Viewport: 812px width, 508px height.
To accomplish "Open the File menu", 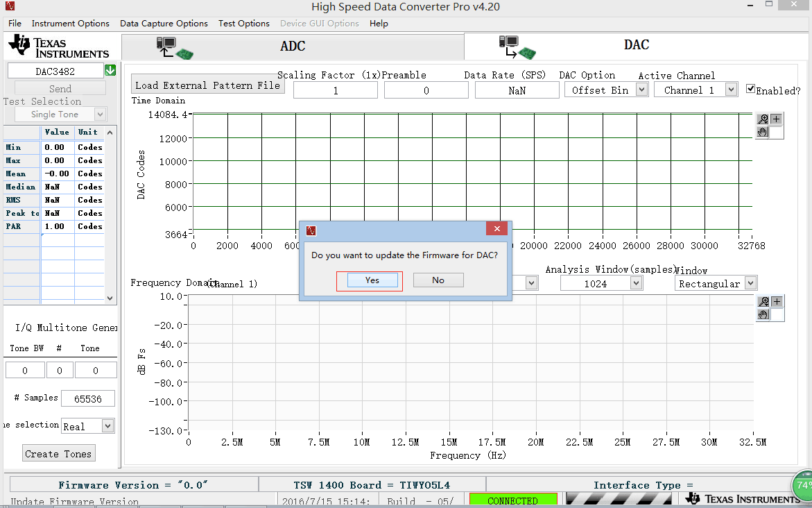I will (x=15, y=24).
